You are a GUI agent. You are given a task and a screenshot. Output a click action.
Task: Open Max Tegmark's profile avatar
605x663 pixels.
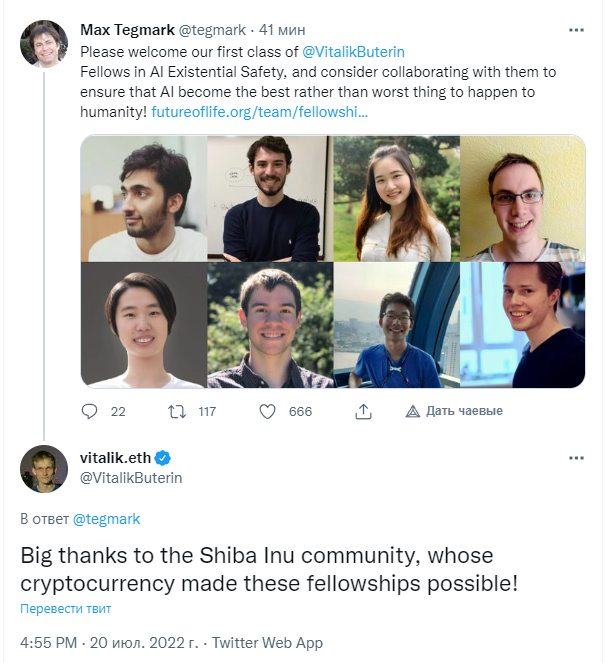click(x=44, y=44)
